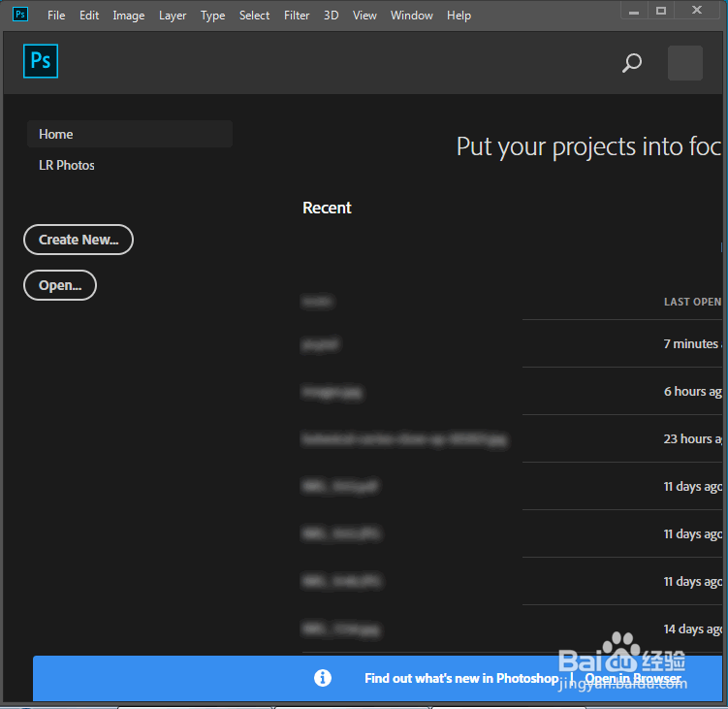
Task: Open the Layer menu
Action: click(173, 16)
